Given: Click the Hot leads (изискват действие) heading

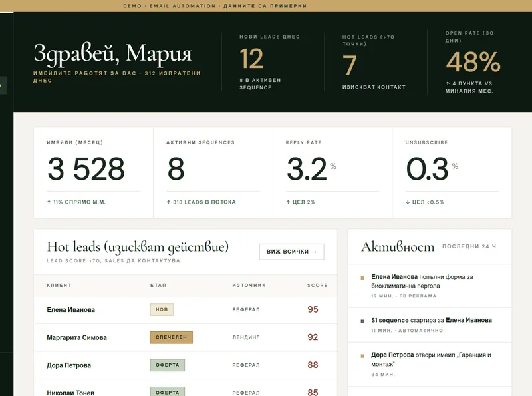Looking at the screenshot, I should tap(138, 247).
